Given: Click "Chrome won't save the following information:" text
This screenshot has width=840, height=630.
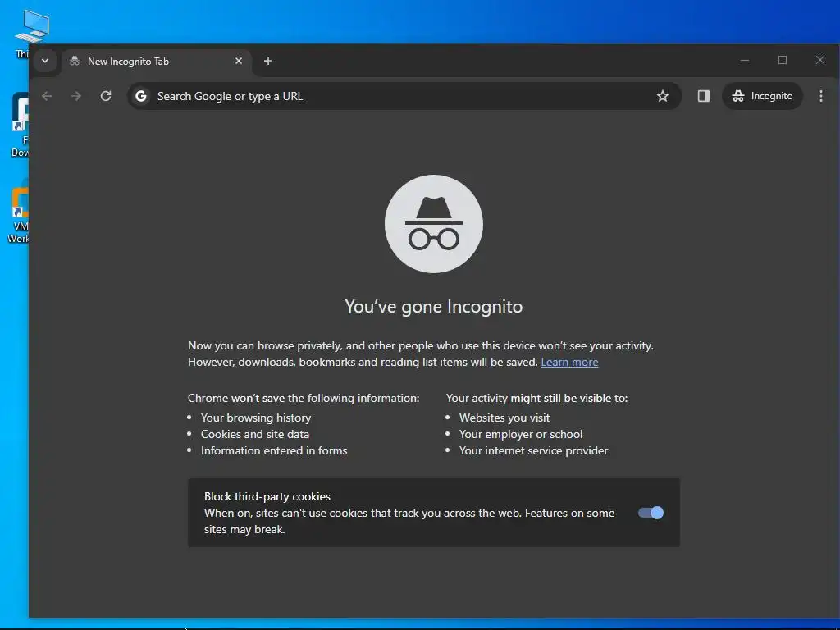Looking at the screenshot, I should click(304, 398).
